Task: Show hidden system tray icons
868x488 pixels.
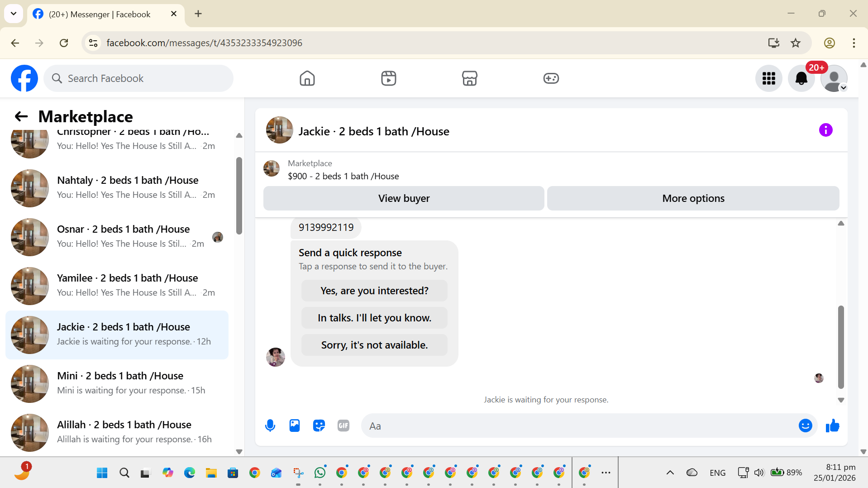Action: click(670, 473)
